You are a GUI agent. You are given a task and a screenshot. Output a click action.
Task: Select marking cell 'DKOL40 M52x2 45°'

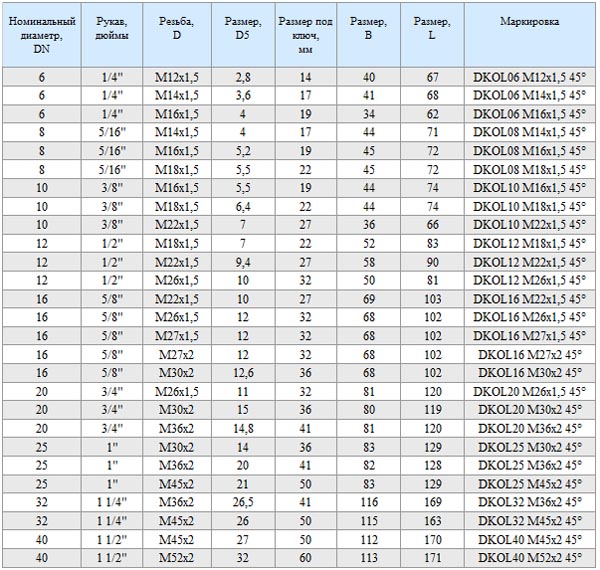click(x=530, y=558)
